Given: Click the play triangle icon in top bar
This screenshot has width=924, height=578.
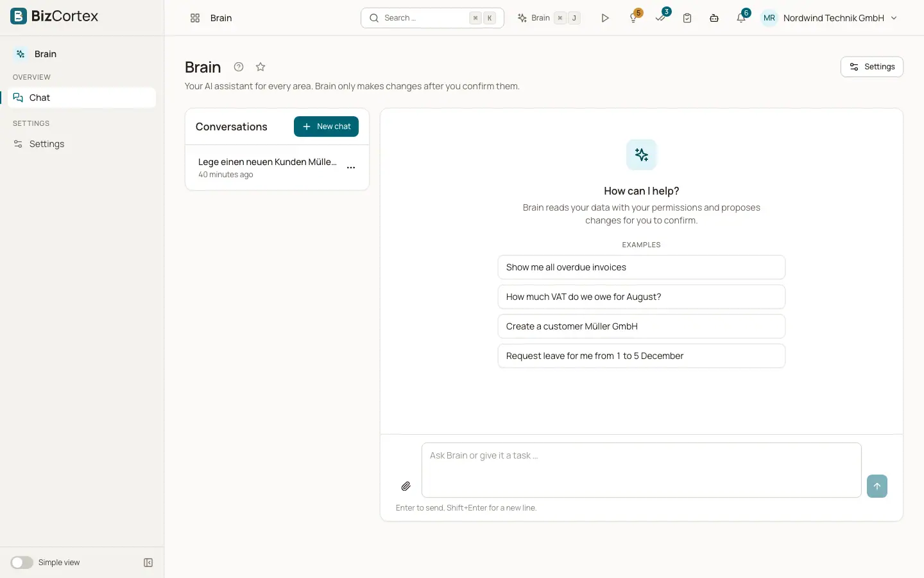Looking at the screenshot, I should (604, 18).
